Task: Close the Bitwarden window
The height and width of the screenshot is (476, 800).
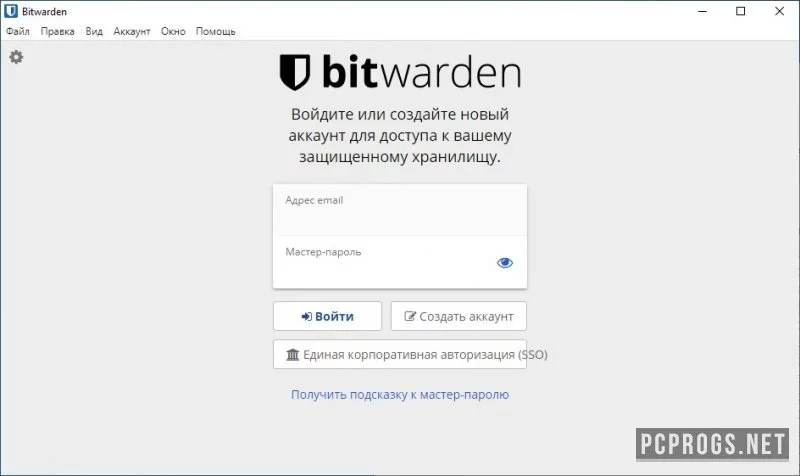Action: (780, 11)
